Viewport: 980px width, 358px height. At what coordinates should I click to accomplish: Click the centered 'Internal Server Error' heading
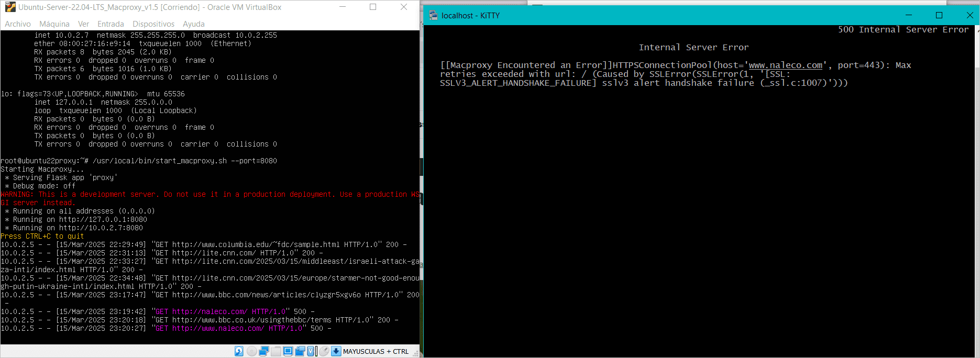pyautogui.click(x=693, y=47)
